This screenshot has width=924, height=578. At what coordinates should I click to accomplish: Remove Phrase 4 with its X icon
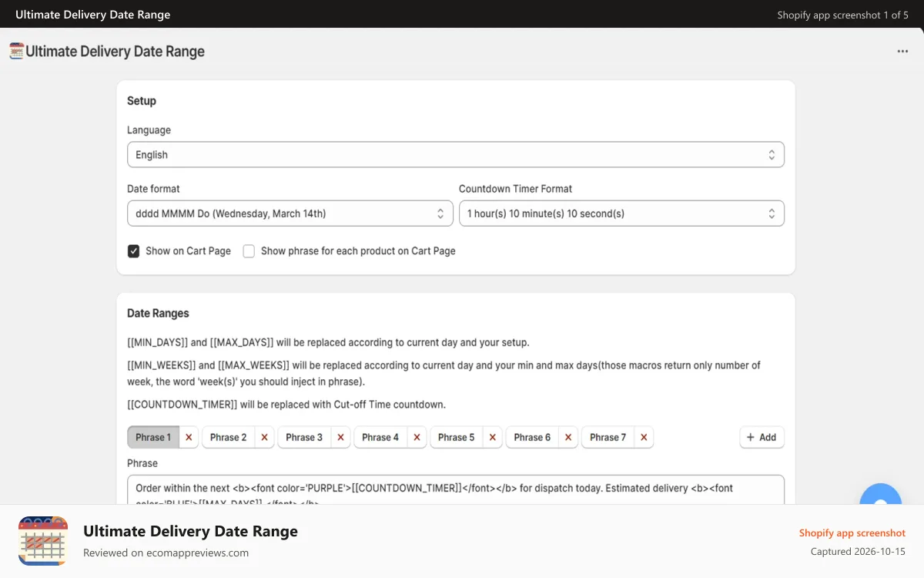tap(417, 437)
